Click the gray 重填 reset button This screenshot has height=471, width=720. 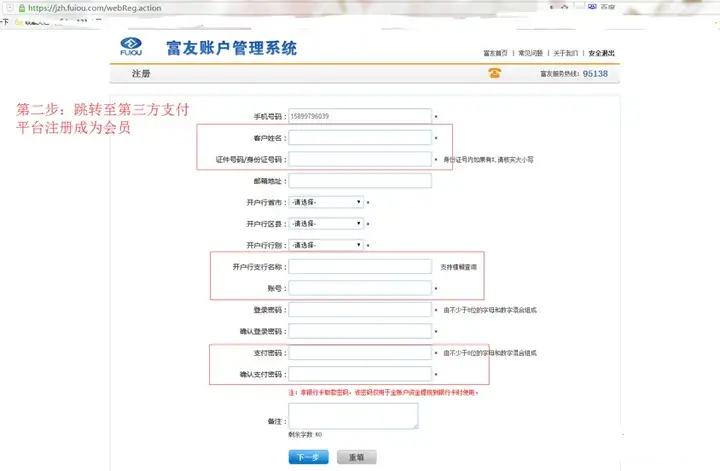pos(357,457)
